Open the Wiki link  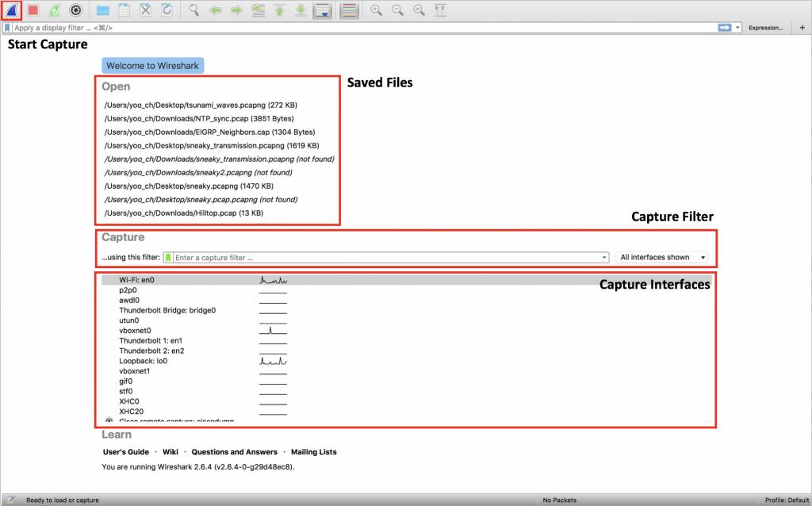click(170, 451)
